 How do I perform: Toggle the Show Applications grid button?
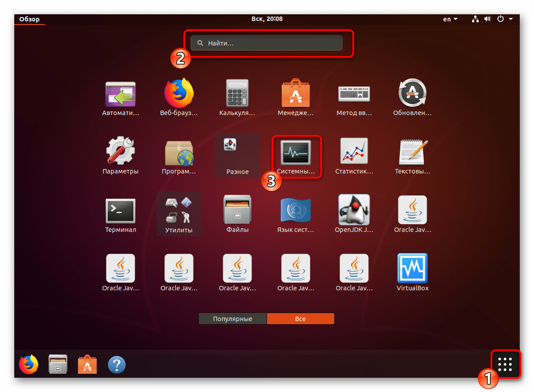[x=505, y=364]
